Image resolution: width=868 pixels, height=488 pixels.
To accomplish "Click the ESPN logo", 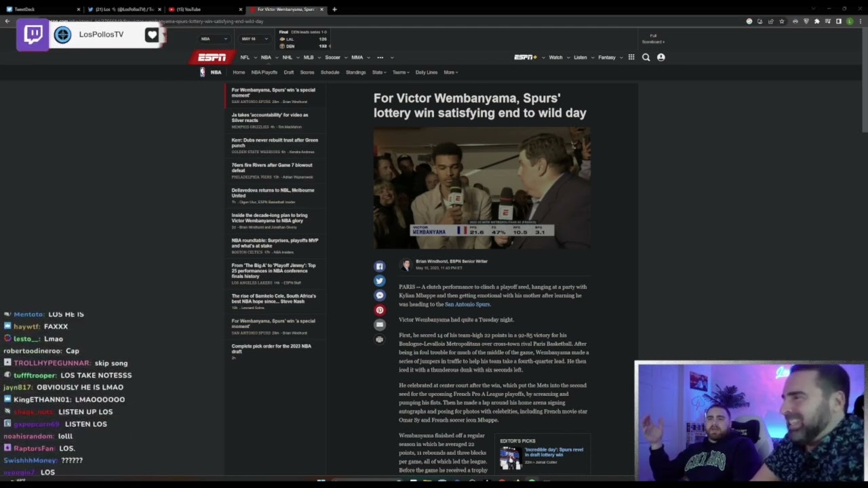I will 212,57.
